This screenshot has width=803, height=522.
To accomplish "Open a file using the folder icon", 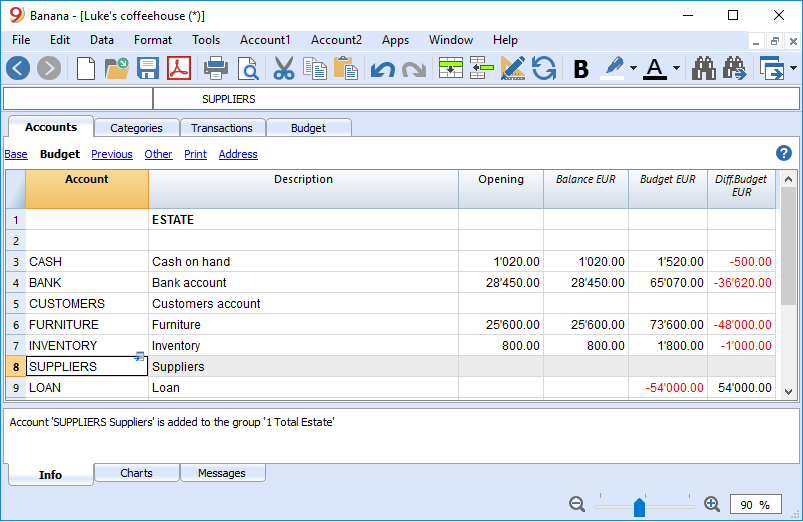I will coord(117,68).
